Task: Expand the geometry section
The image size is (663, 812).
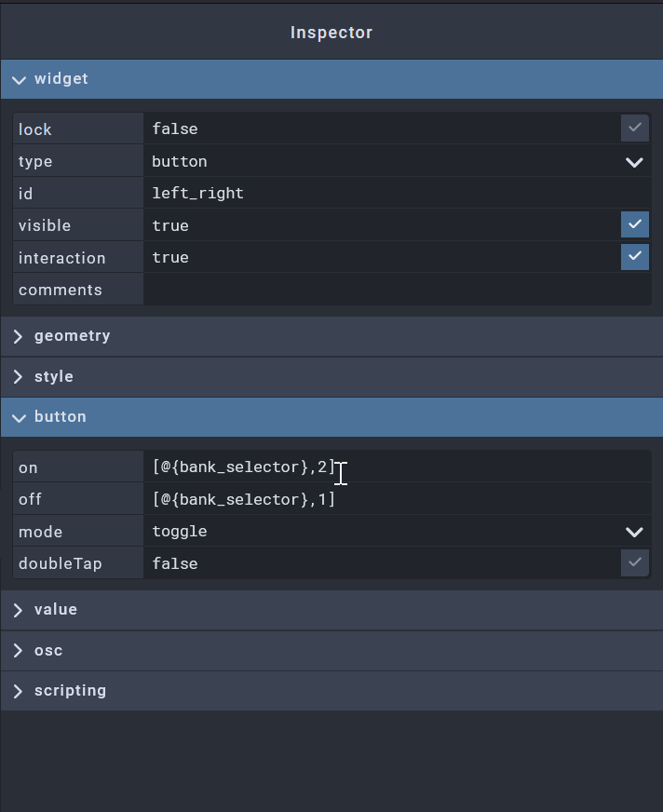Action: (x=72, y=336)
